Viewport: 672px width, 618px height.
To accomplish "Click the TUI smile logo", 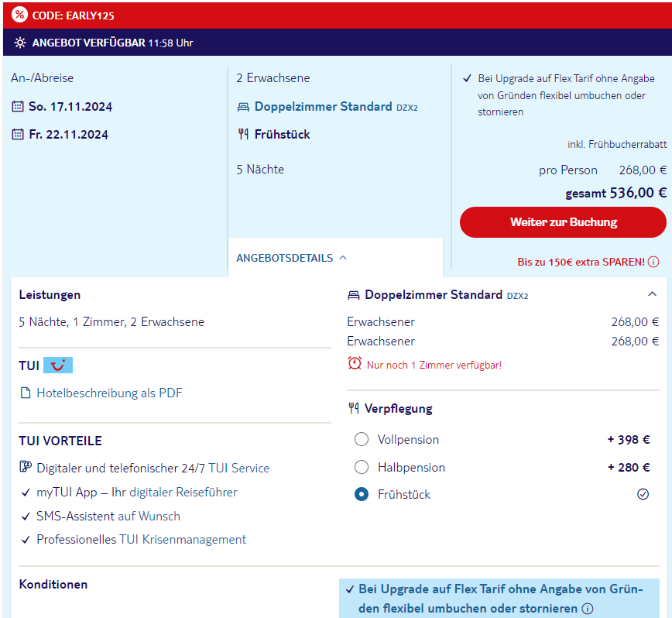I will click(58, 366).
